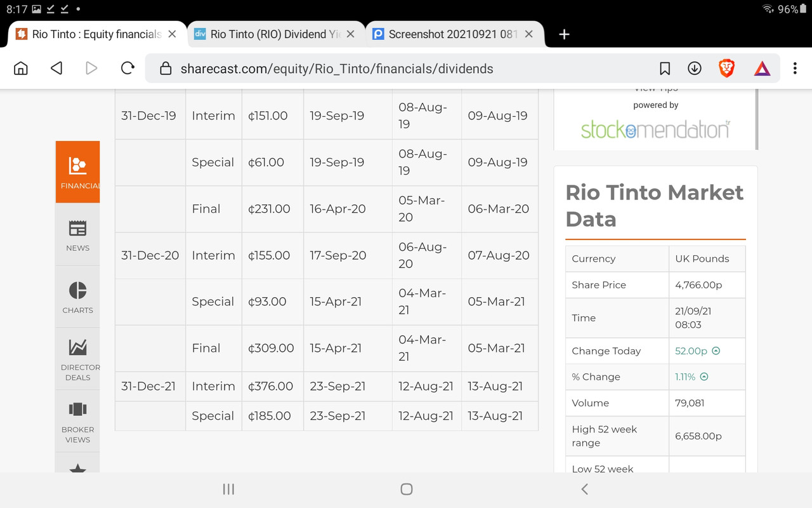Open a new tab with plus icon
This screenshot has width=812, height=508.
point(564,34)
